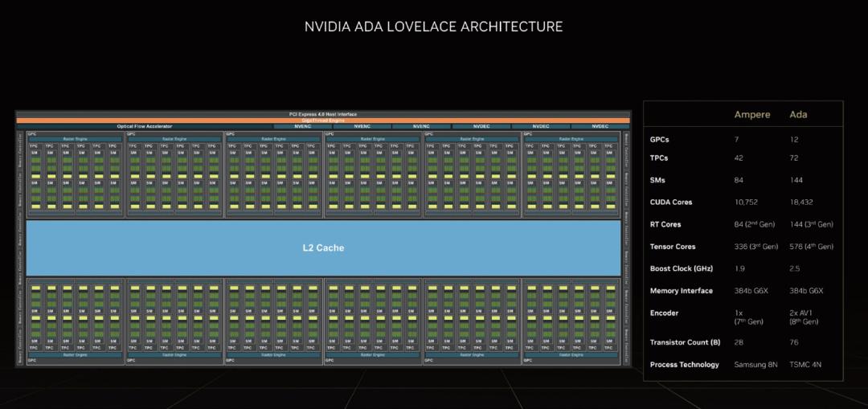Click RT Cores value 84 (2nd Gen)
Screen dimensions: 868x409
(x=755, y=224)
